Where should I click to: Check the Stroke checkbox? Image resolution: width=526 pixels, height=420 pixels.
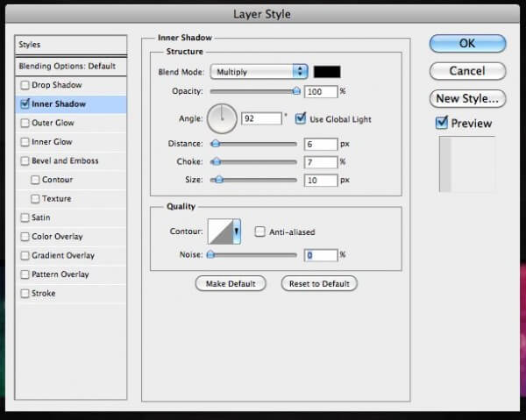[25, 294]
